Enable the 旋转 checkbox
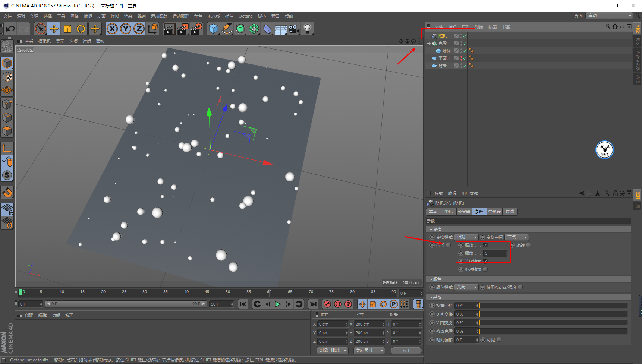The height and width of the screenshot is (364, 642). pos(528,245)
